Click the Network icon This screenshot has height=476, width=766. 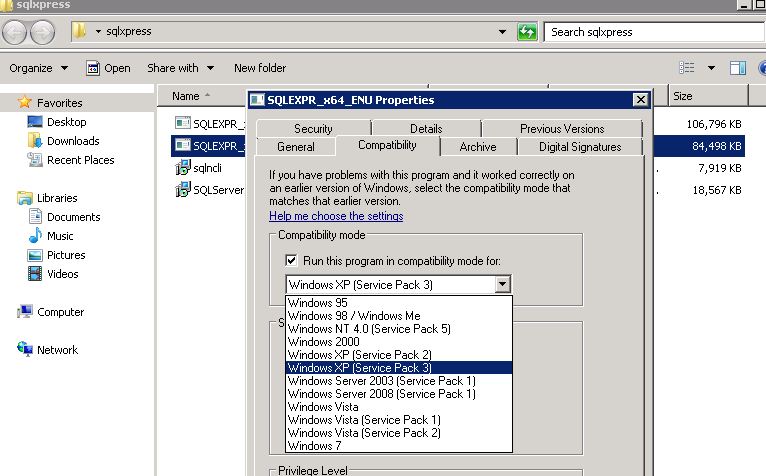(x=25, y=348)
